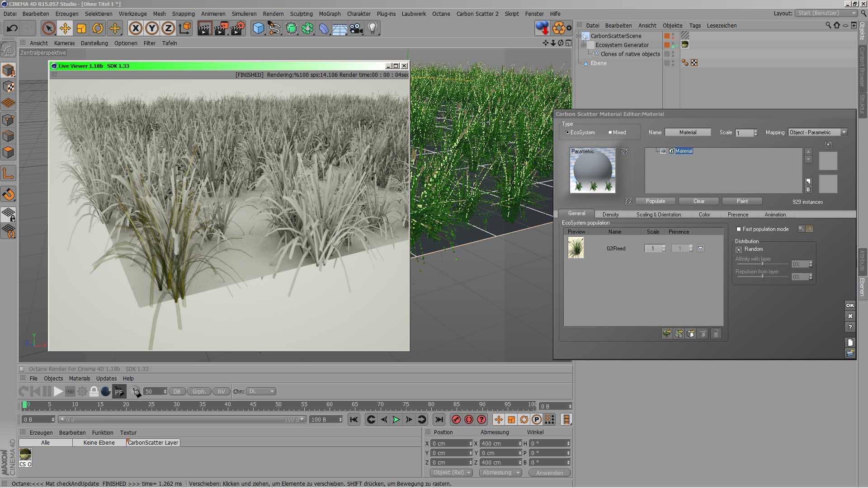The width and height of the screenshot is (868, 488).
Task: Switch to the Density tab
Action: click(610, 214)
